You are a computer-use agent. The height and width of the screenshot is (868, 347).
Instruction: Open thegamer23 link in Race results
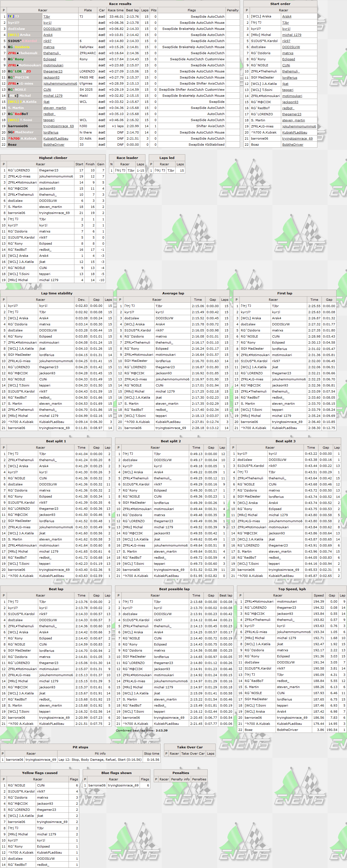(x=53, y=71)
